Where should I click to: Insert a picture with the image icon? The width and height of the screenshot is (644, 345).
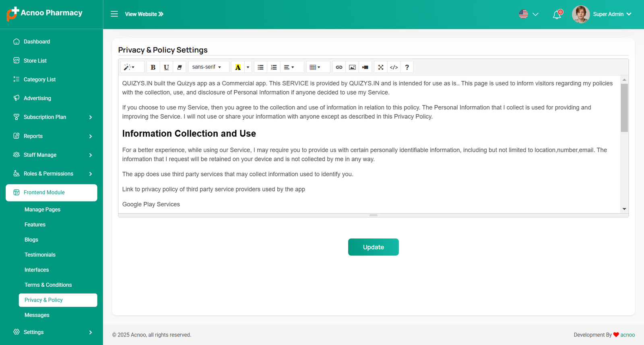click(352, 67)
